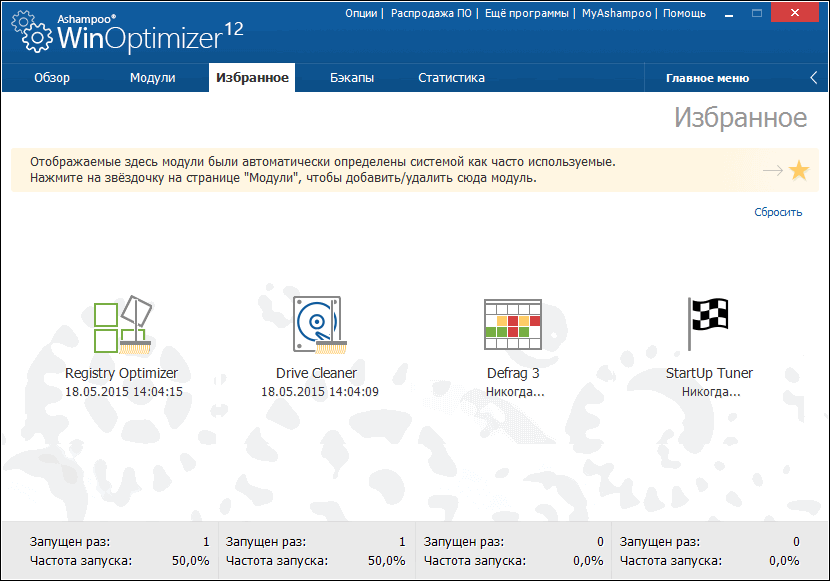The width and height of the screenshot is (830, 581).
Task: Click Никогда... under Defrag 3
Action: click(515, 392)
